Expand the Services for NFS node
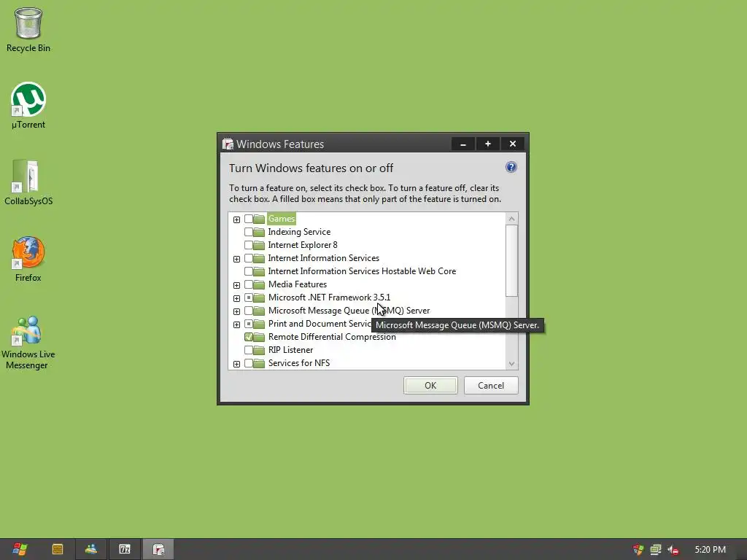This screenshot has width=747, height=560. coord(236,364)
